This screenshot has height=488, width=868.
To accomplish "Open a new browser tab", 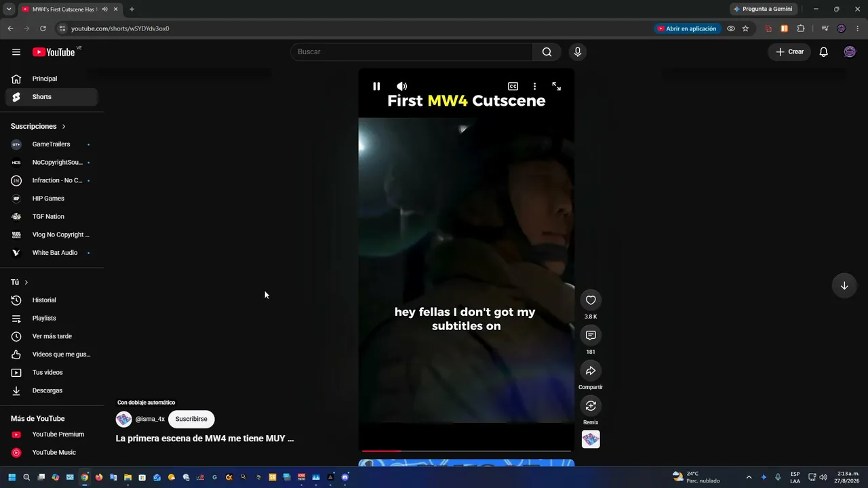I will click(x=132, y=9).
